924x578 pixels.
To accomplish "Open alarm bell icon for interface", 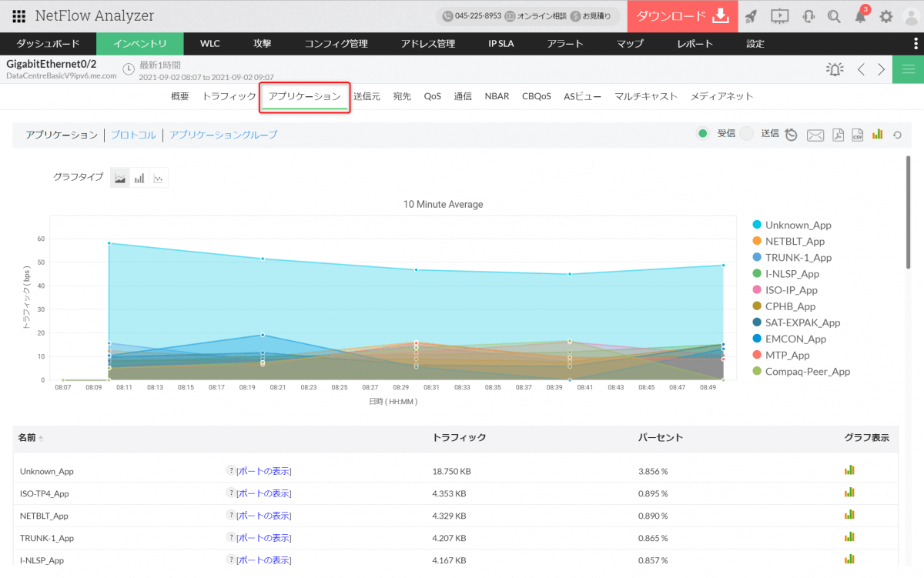I will click(834, 69).
